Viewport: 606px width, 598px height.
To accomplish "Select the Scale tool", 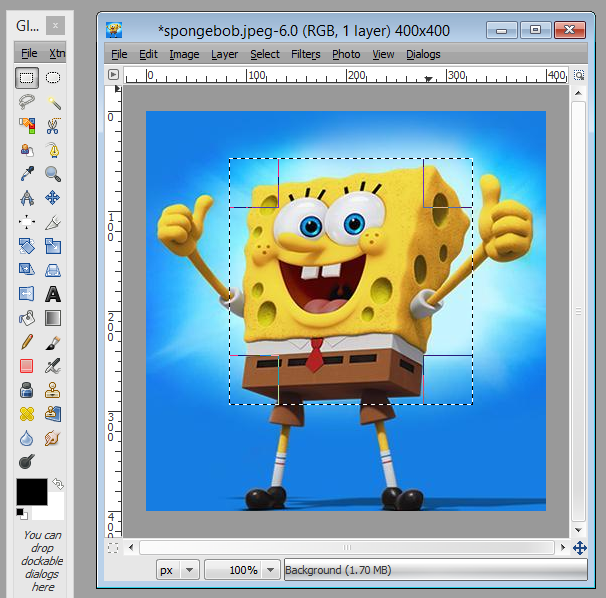I will coord(53,246).
